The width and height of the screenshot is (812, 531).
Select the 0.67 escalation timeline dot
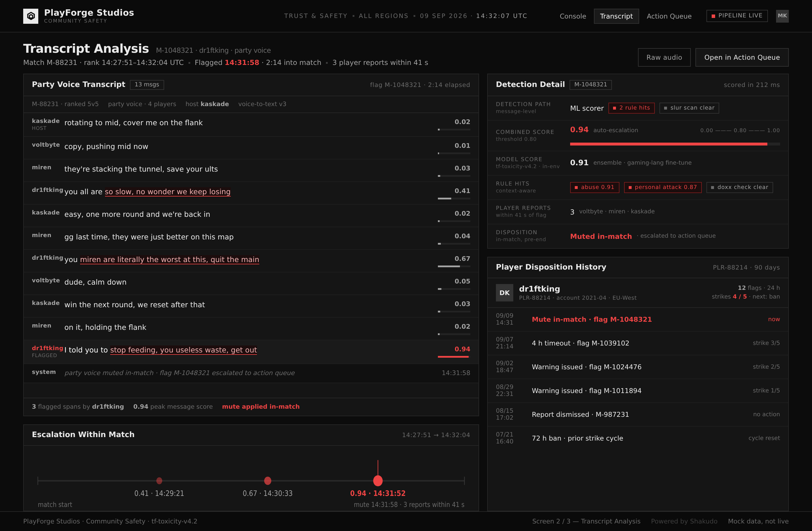267,481
